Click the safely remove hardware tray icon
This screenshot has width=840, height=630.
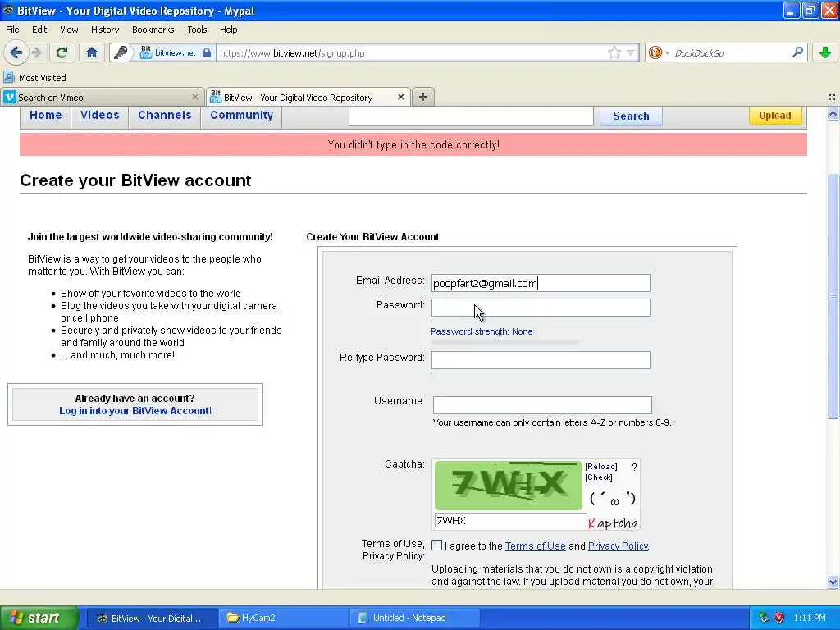point(764,618)
